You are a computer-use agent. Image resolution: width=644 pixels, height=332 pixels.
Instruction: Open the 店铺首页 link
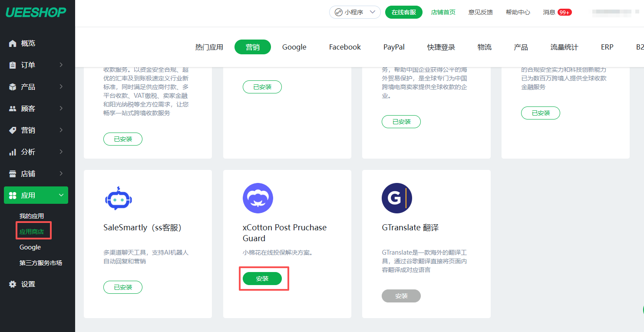click(x=443, y=12)
